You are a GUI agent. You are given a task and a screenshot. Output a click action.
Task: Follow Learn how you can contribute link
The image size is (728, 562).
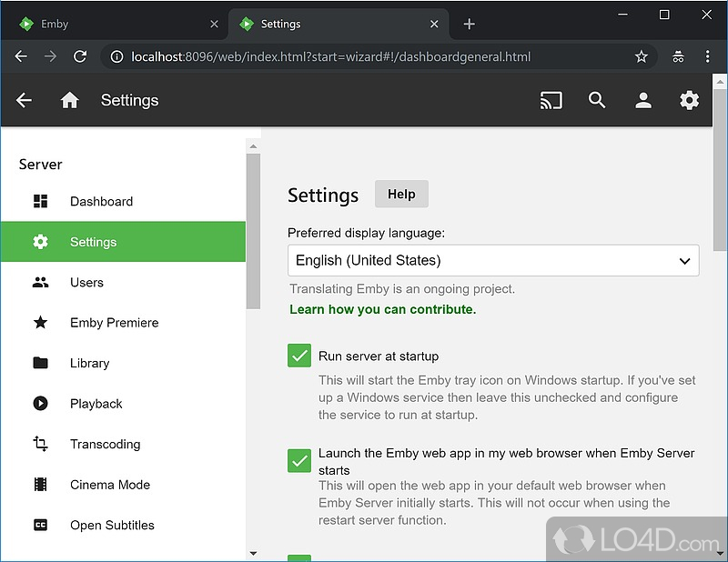coord(382,309)
